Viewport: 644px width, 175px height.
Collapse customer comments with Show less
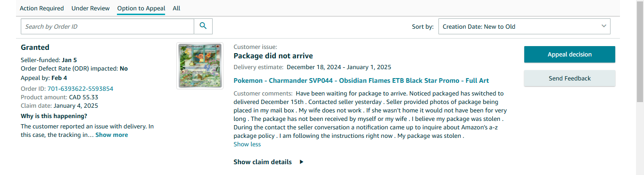click(247, 144)
